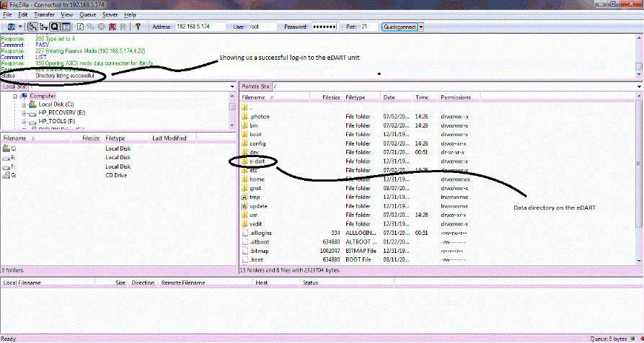Open the Help menu
This screenshot has height=343, width=644.
(130, 14)
